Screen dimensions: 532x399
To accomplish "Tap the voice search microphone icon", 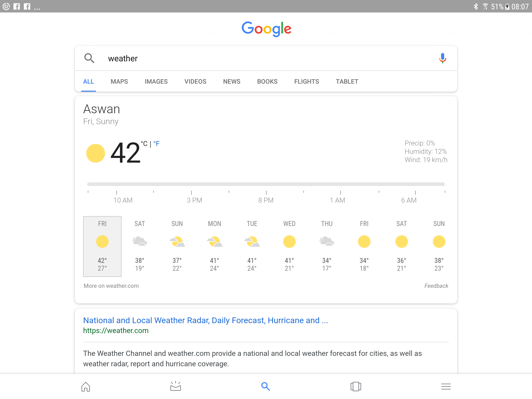I will [x=442, y=58].
